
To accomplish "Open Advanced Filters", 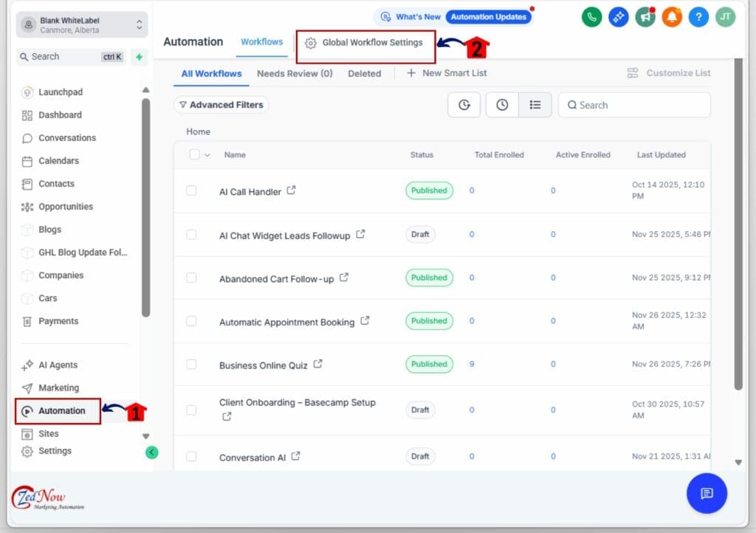I will (x=221, y=105).
